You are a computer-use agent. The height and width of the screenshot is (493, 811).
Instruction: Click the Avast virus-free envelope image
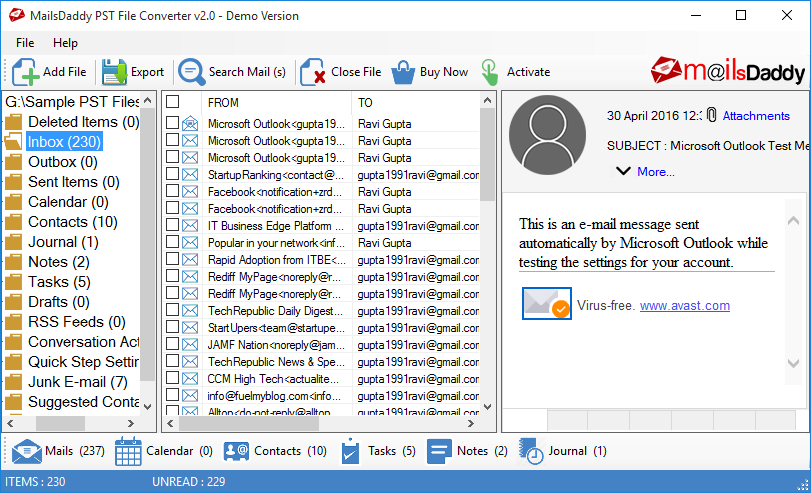tap(547, 304)
